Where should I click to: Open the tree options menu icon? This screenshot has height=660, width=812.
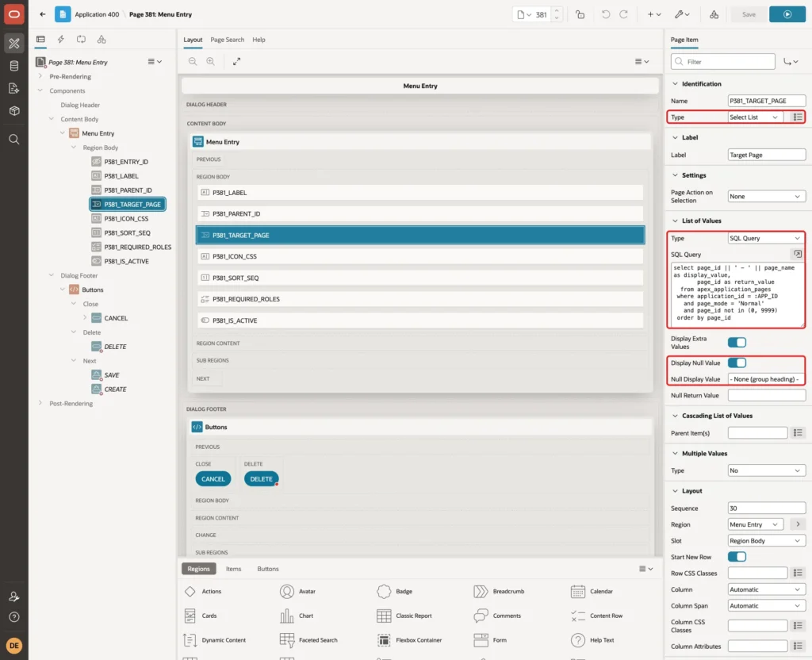tap(155, 62)
